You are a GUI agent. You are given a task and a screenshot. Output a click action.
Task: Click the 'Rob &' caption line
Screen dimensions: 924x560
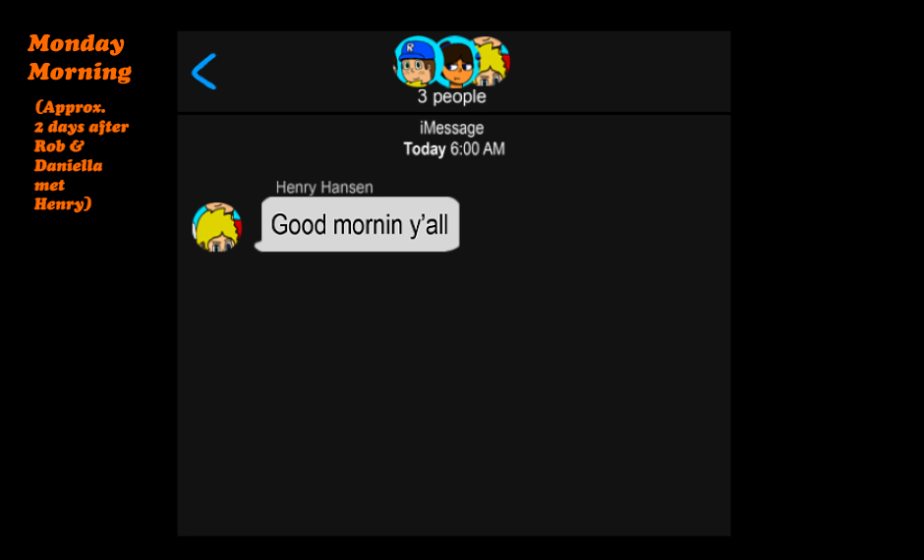[x=59, y=146]
